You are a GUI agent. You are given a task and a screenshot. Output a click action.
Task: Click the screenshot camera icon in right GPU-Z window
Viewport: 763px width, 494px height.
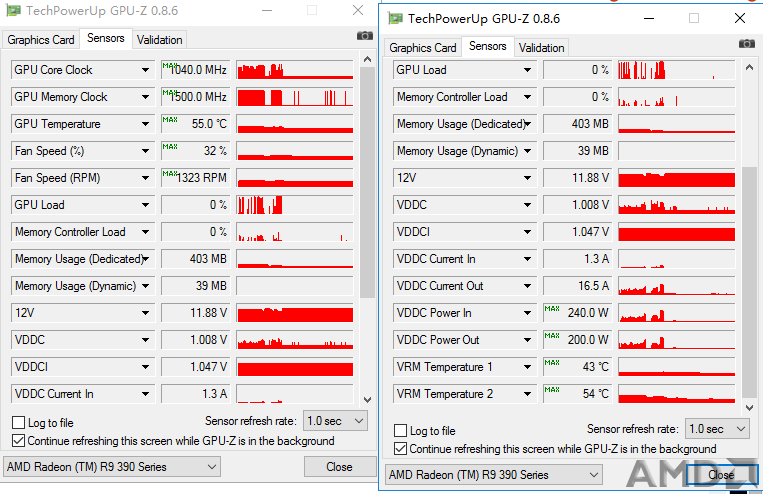coord(746,44)
